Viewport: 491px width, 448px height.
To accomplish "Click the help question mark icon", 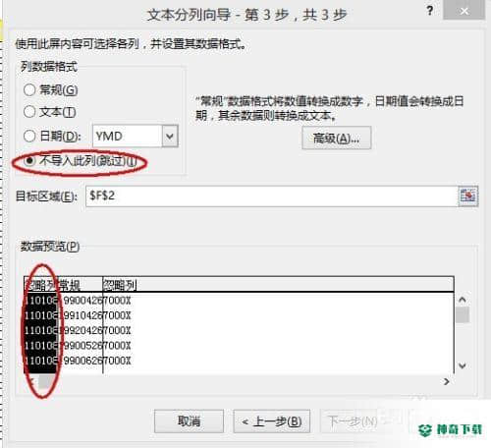I will [430, 11].
